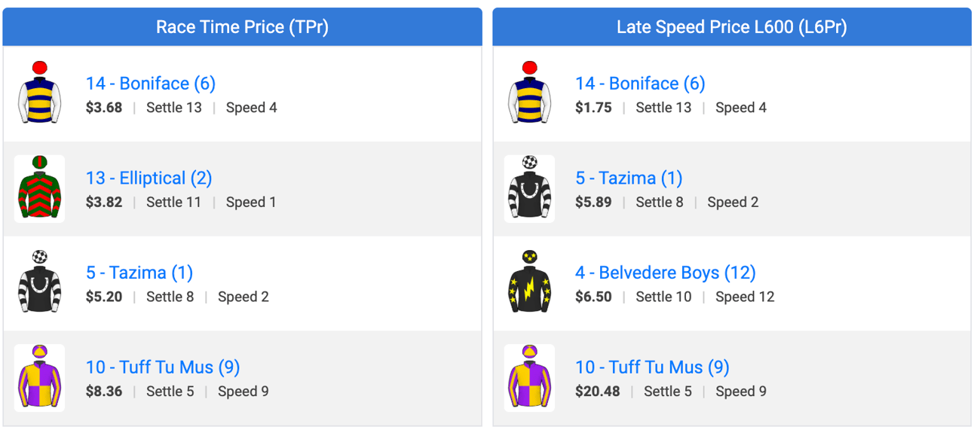Open 14 - Boniface link under Race Time Price
980x433 pixels.
[151, 84]
